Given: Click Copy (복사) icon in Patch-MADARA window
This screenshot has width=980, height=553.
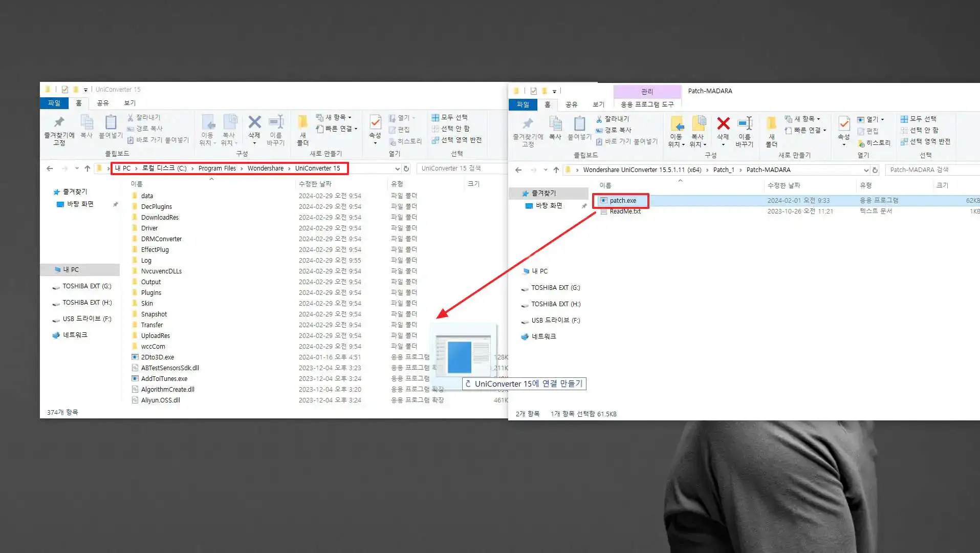Looking at the screenshot, I should pyautogui.click(x=555, y=124).
